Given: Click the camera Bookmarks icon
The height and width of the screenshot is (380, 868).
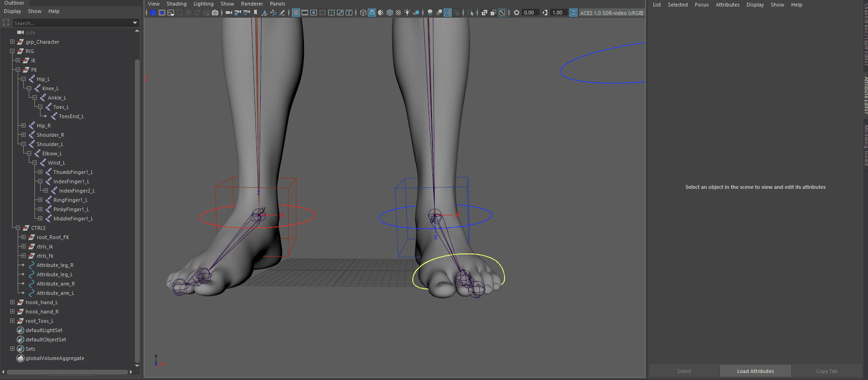Looking at the screenshot, I should (255, 13).
